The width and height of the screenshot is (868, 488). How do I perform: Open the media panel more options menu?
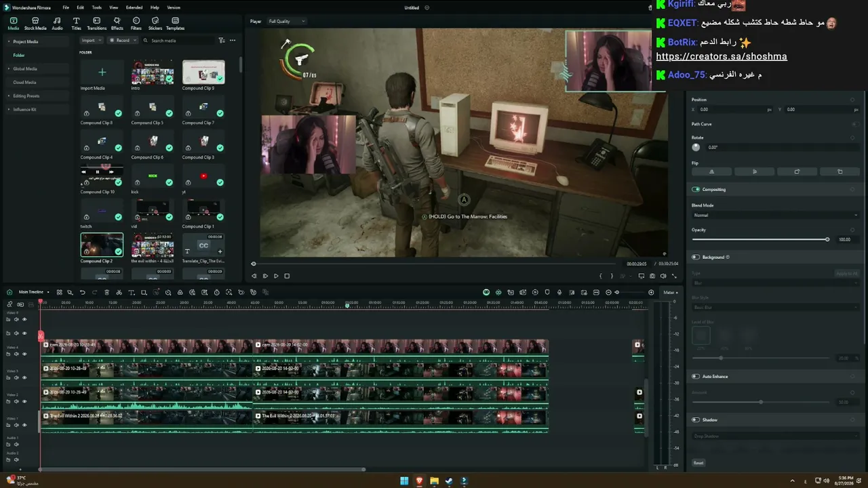coord(233,41)
